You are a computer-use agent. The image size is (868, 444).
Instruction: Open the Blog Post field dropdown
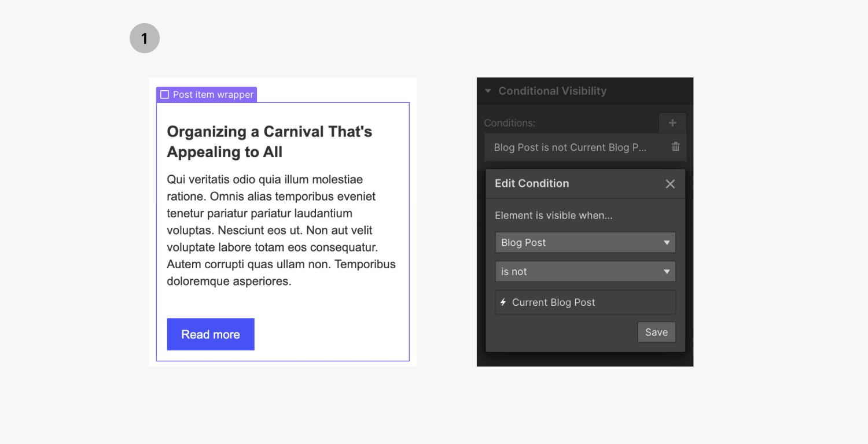point(585,242)
